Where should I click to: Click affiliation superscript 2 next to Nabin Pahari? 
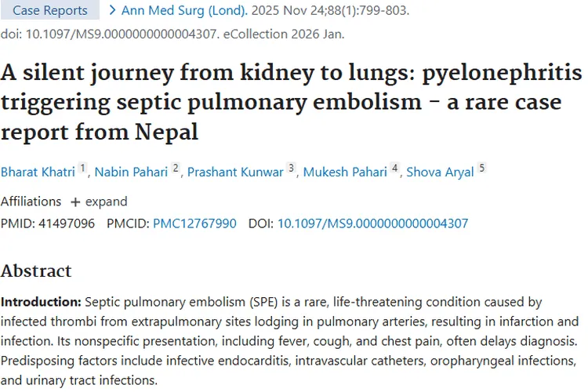tap(176, 170)
